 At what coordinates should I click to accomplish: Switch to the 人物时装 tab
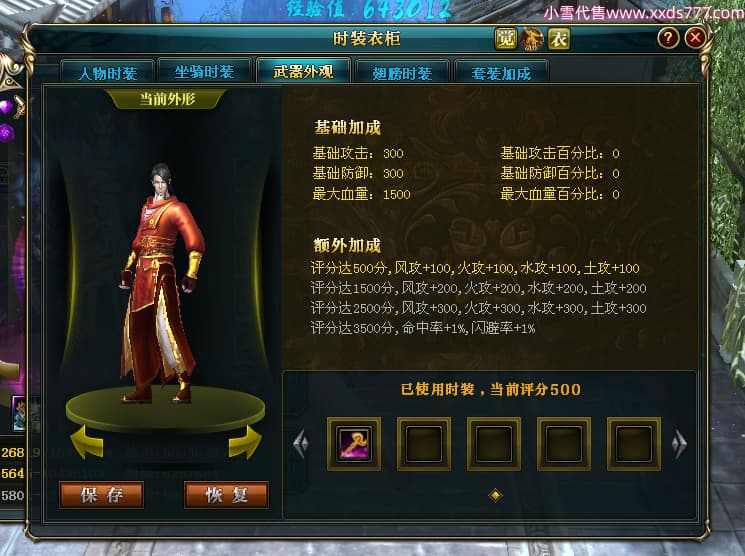[107, 72]
